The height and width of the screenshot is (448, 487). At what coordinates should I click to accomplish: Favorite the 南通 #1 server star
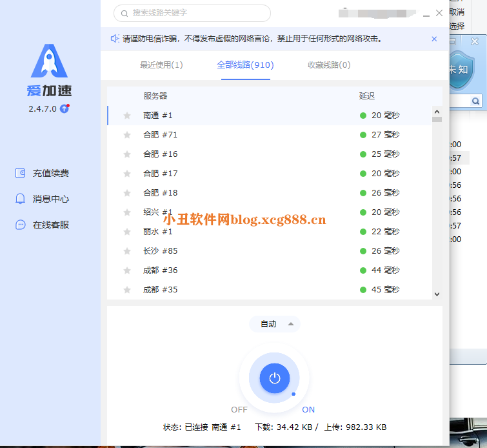(127, 116)
